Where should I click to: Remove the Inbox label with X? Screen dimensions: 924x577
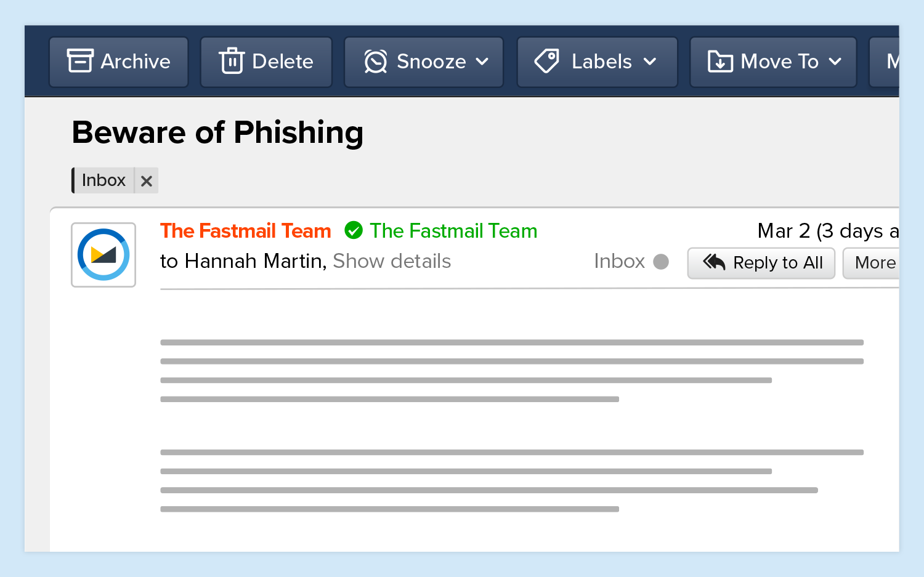[147, 181]
